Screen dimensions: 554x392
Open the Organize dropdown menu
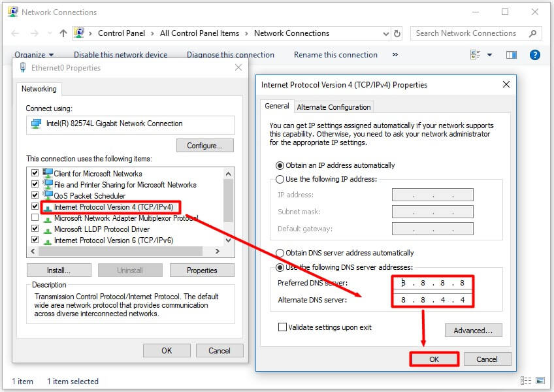point(34,55)
